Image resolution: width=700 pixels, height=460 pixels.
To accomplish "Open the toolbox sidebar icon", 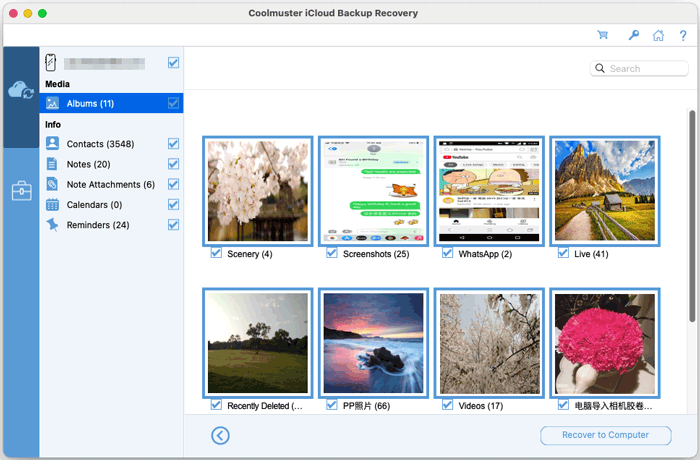I will pyautogui.click(x=21, y=191).
